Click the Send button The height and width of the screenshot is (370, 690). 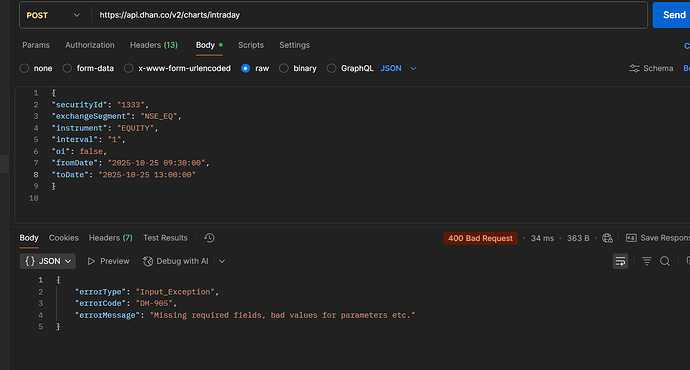click(672, 15)
